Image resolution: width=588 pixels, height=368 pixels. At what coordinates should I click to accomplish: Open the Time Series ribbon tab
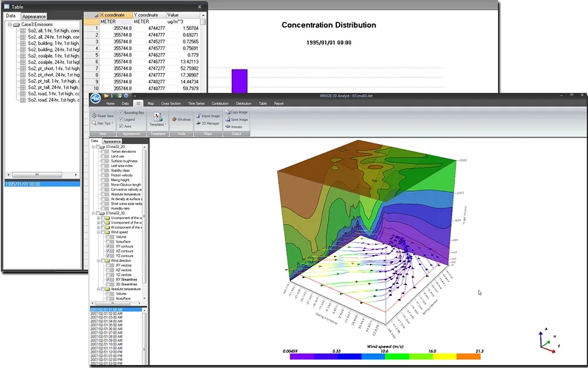point(196,103)
